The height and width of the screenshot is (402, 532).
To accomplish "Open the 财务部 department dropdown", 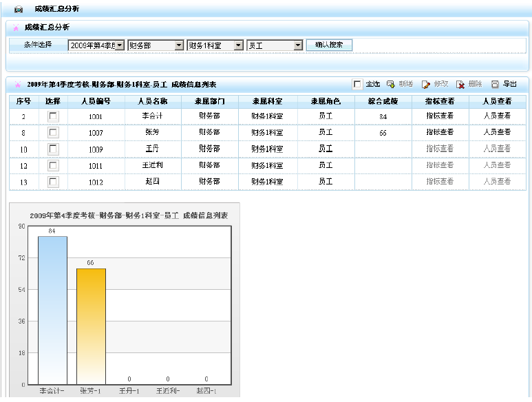I will click(x=156, y=45).
